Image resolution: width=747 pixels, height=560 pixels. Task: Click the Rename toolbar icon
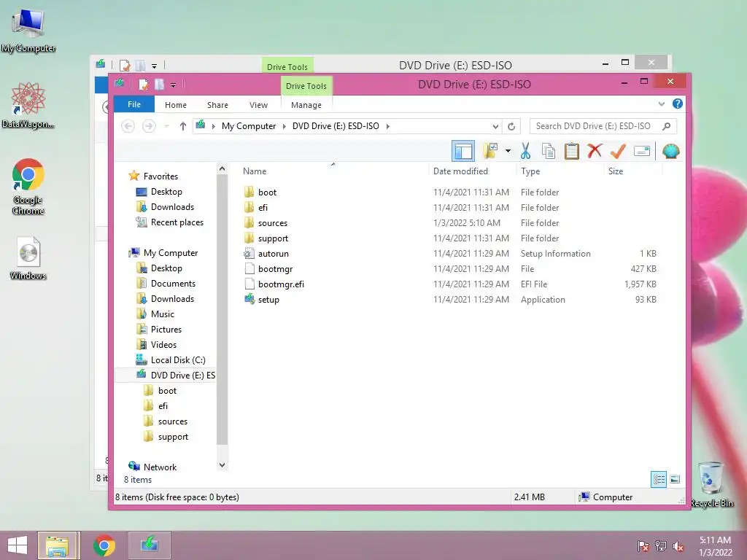click(x=642, y=151)
